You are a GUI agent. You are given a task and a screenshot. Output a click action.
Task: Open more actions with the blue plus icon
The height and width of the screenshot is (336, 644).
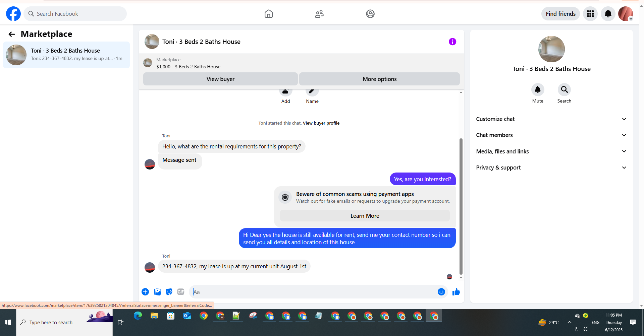coord(145,292)
